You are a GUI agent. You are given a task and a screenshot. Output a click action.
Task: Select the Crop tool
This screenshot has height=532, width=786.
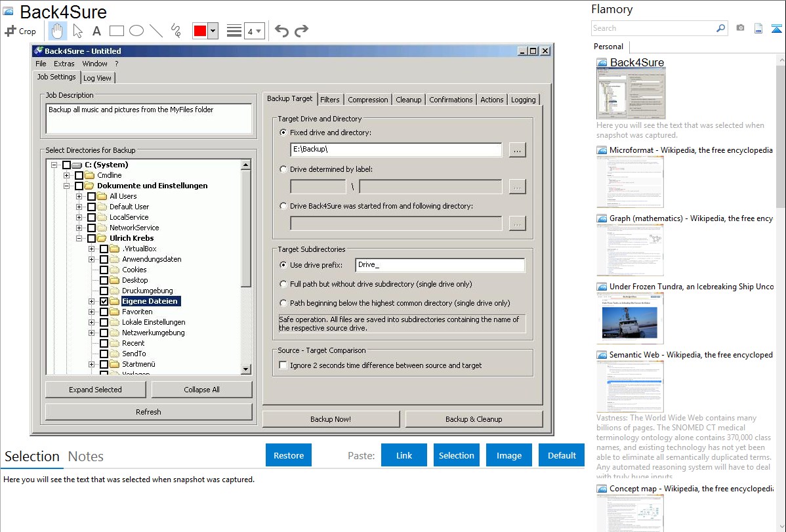coord(20,31)
